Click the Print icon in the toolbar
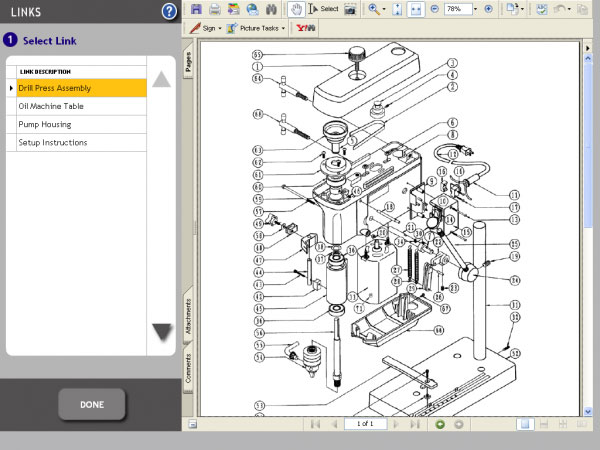 click(214, 9)
